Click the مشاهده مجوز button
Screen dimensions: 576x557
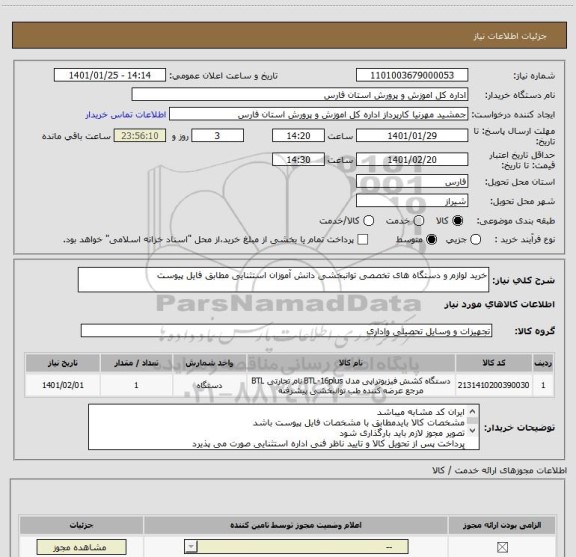82,547
